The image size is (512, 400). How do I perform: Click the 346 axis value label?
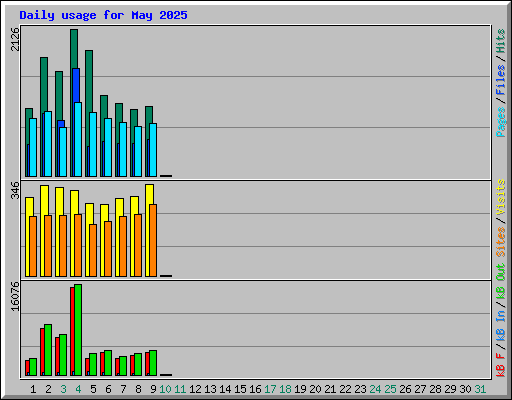point(15,190)
